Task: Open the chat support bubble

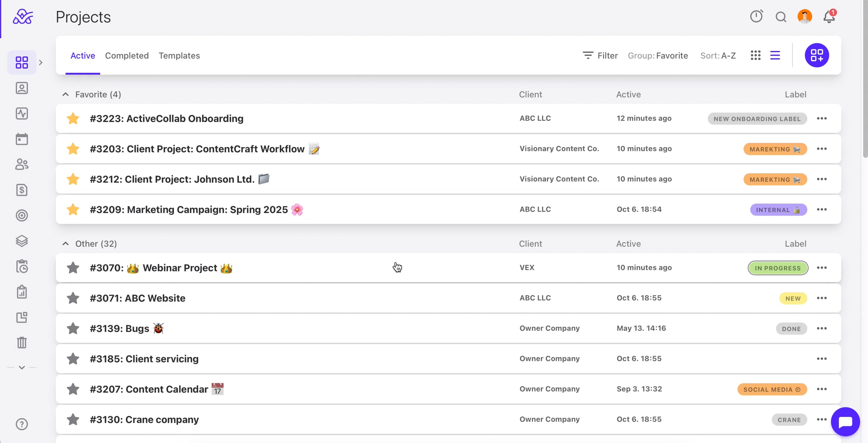Action: pyautogui.click(x=845, y=422)
